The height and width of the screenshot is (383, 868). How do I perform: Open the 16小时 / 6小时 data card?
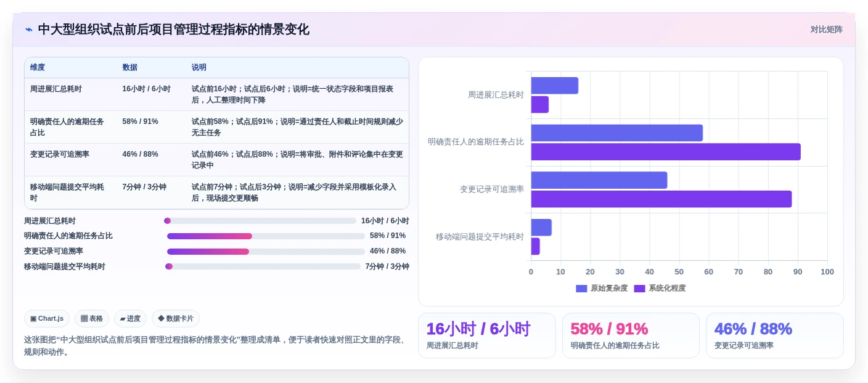coord(487,336)
